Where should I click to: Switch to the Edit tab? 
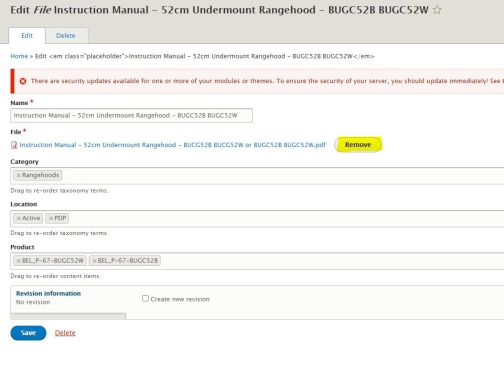[27, 36]
